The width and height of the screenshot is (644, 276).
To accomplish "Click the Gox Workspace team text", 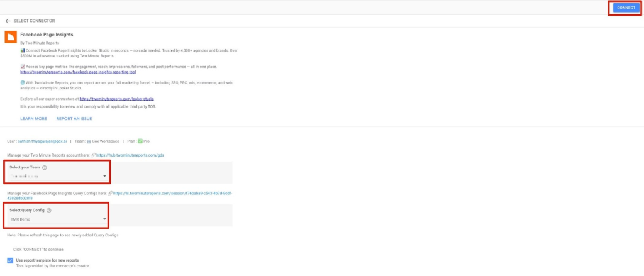I will click(x=106, y=141).
